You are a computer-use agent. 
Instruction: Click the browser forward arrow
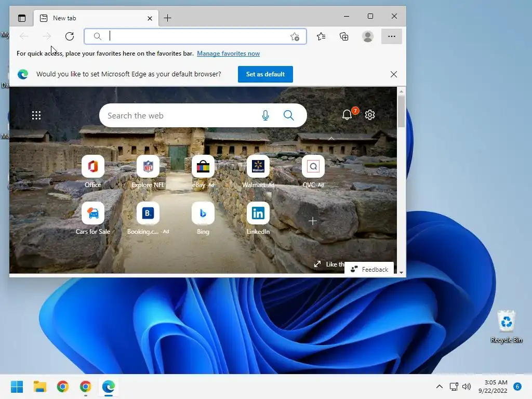tap(47, 36)
